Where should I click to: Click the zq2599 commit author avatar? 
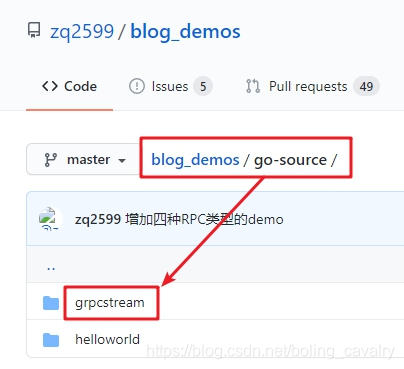click(x=50, y=219)
